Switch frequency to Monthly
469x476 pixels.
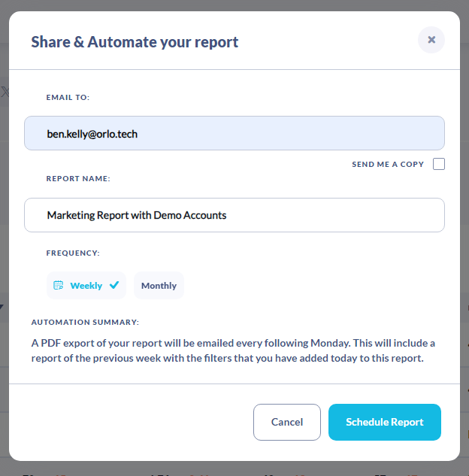coord(159,285)
